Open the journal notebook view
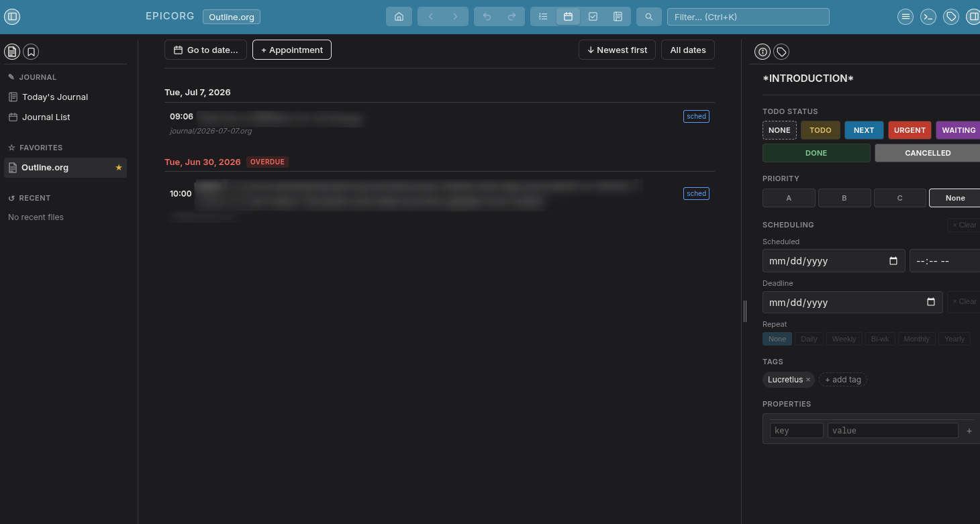The height and width of the screenshot is (524, 980). pyautogui.click(x=618, y=17)
